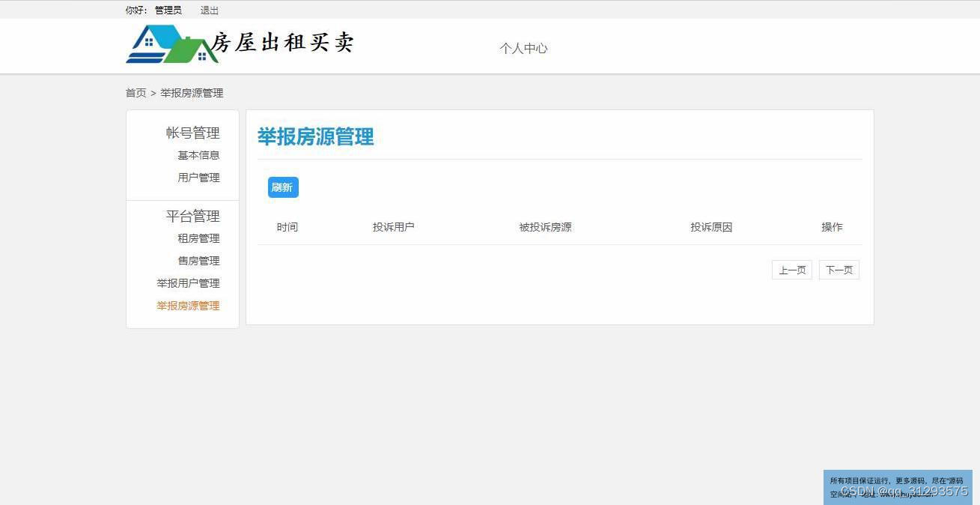The image size is (980, 505).
Task: Click the blue 举报房源管理 page heading
Action: click(x=315, y=137)
